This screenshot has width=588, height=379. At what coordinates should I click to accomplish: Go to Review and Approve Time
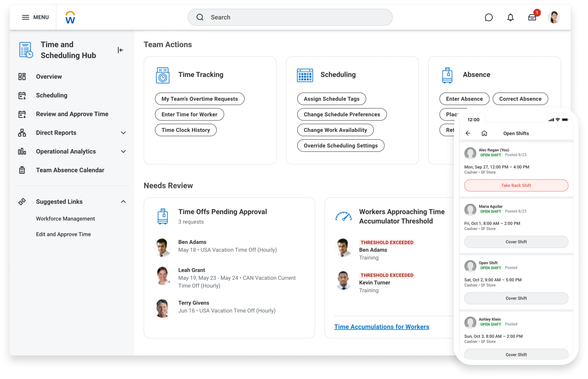(72, 114)
